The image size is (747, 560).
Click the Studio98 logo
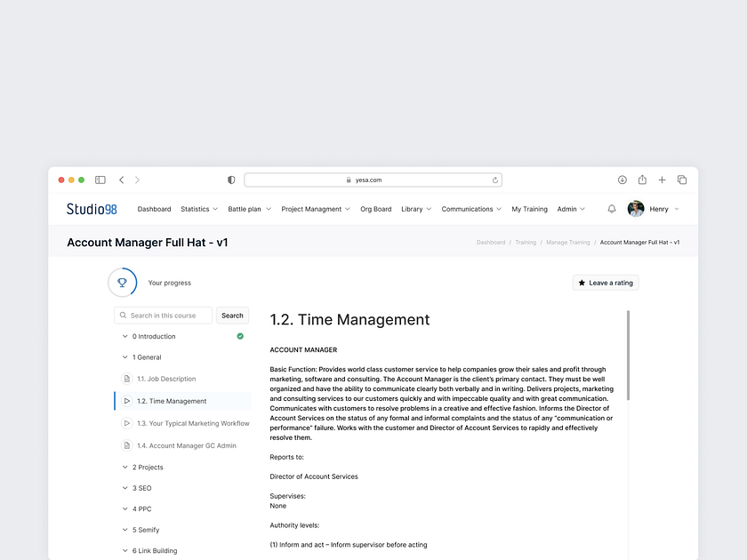click(x=91, y=208)
